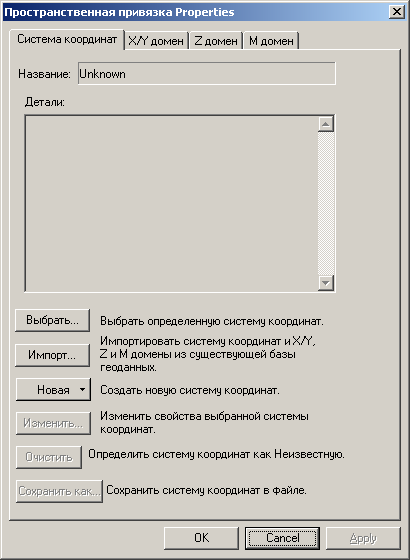Click the Детали scrollbar up arrow

click(326, 124)
